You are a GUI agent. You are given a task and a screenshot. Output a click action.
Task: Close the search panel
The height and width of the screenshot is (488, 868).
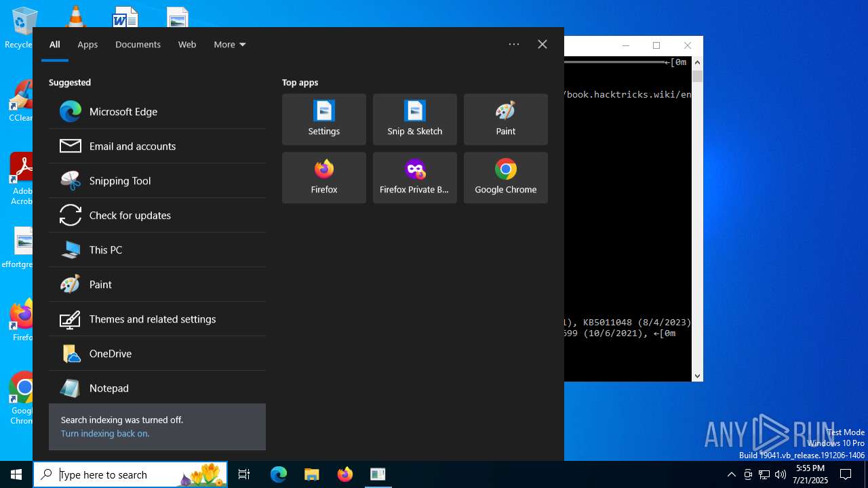[542, 44]
